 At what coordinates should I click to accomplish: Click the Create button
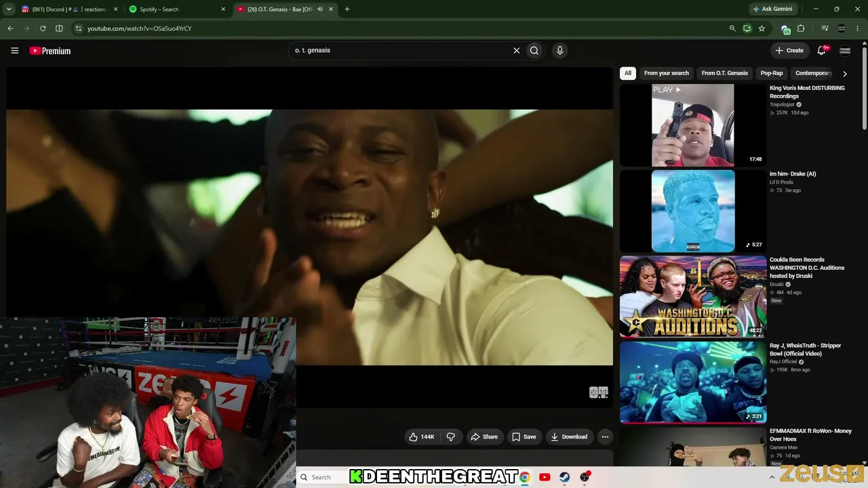[789, 51]
